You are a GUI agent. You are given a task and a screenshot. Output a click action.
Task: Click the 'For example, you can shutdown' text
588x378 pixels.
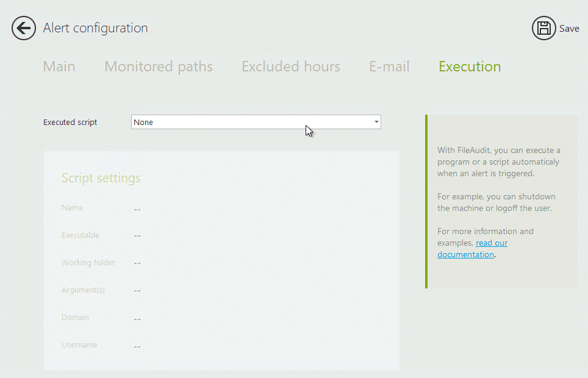496,202
